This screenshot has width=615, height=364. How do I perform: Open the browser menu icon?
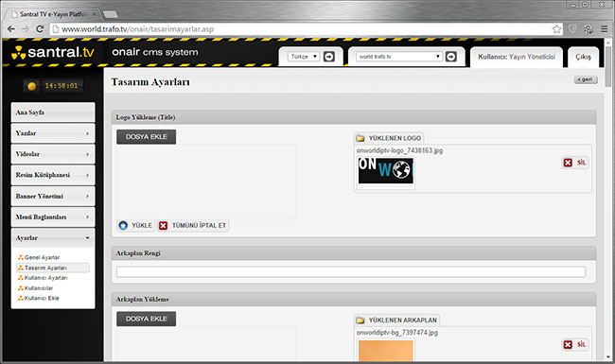point(605,29)
